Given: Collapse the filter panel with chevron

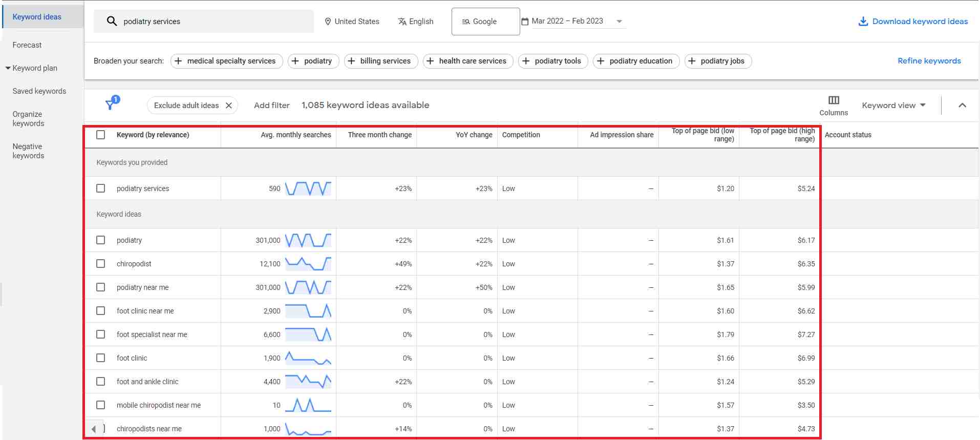Looking at the screenshot, I should click(x=962, y=106).
